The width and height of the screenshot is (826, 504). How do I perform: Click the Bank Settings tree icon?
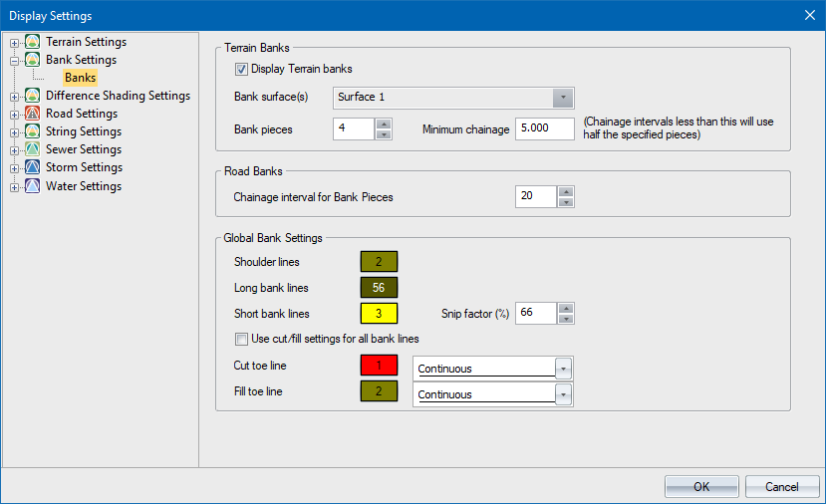coord(32,60)
